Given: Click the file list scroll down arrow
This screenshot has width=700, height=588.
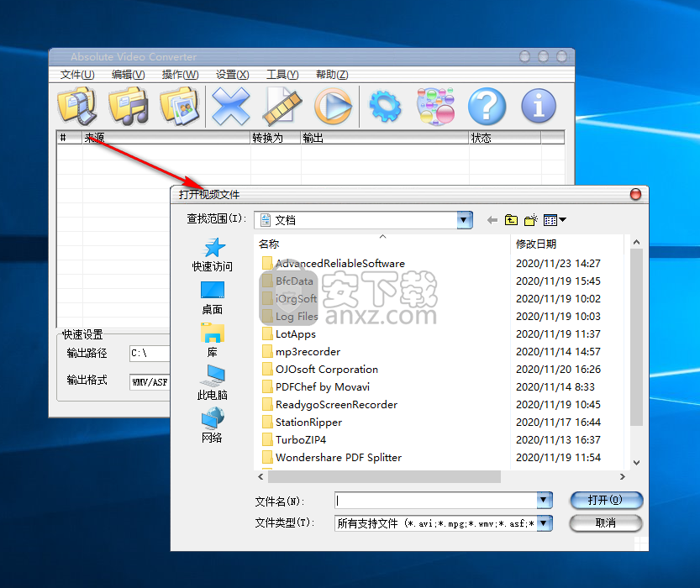Looking at the screenshot, I should pos(637,463).
